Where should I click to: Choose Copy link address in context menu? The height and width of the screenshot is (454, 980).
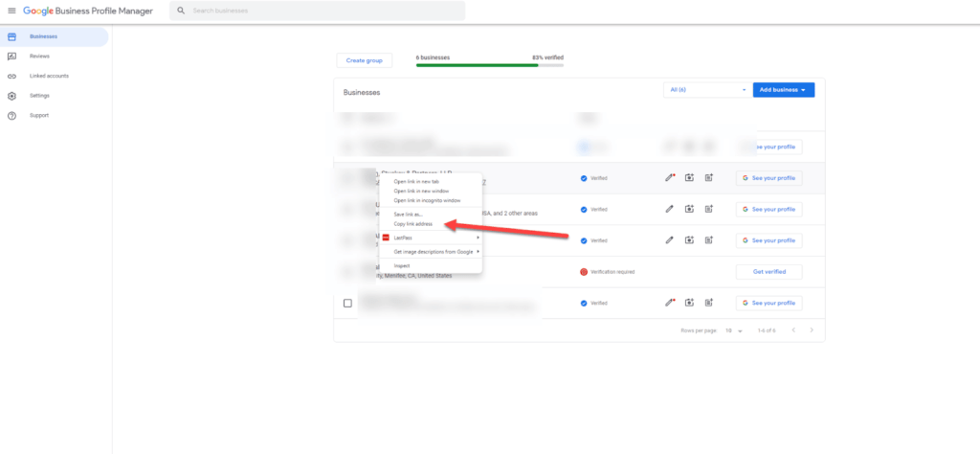pos(413,224)
